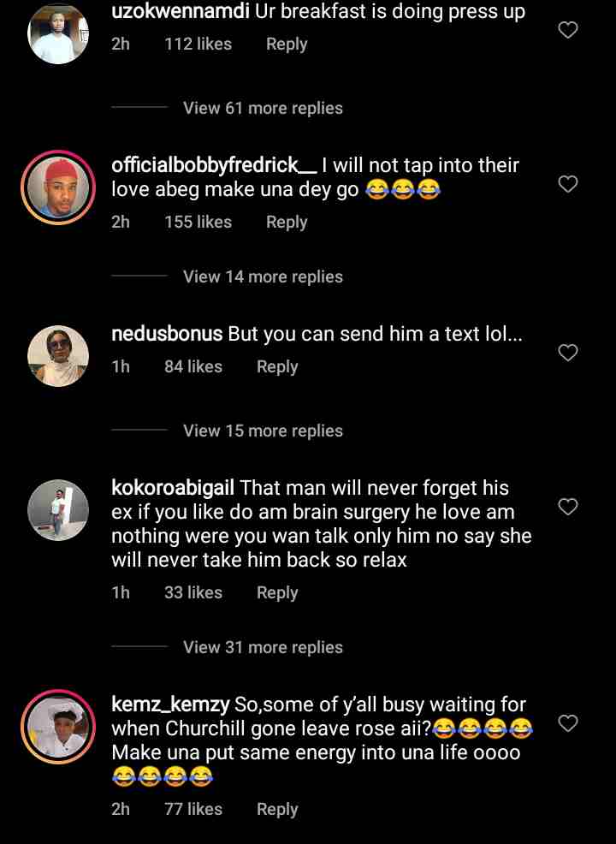This screenshot has width=616, height=844.
Task: Like uzokwennamdi's comment with the heart
Action: [x=568, y=30]
